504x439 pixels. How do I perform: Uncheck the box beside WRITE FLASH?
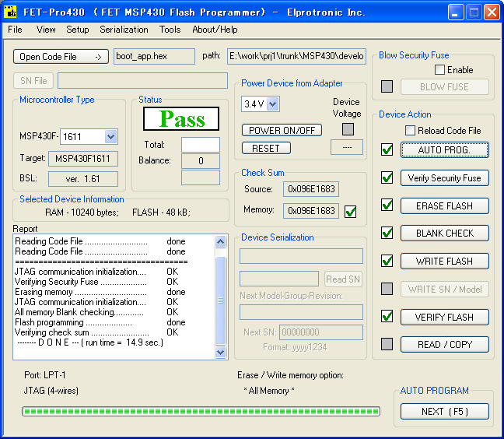[387, 261]
